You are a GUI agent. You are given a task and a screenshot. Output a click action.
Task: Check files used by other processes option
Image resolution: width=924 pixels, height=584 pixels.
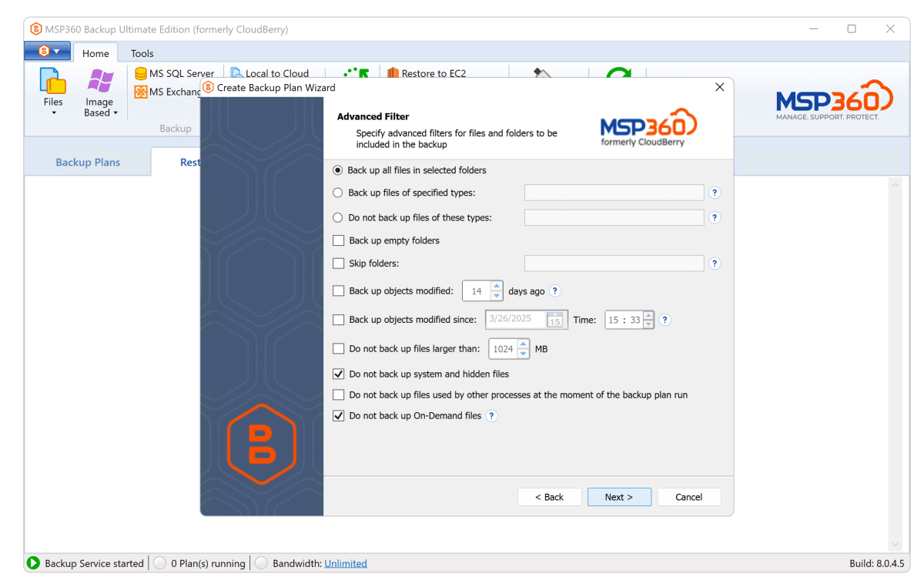tap(338, 394)
